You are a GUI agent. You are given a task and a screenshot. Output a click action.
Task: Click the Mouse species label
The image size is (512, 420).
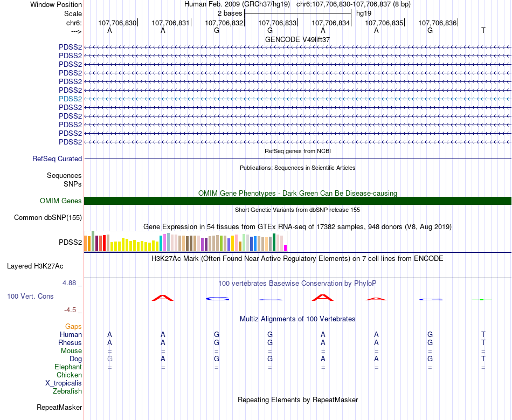click(71, 351)
